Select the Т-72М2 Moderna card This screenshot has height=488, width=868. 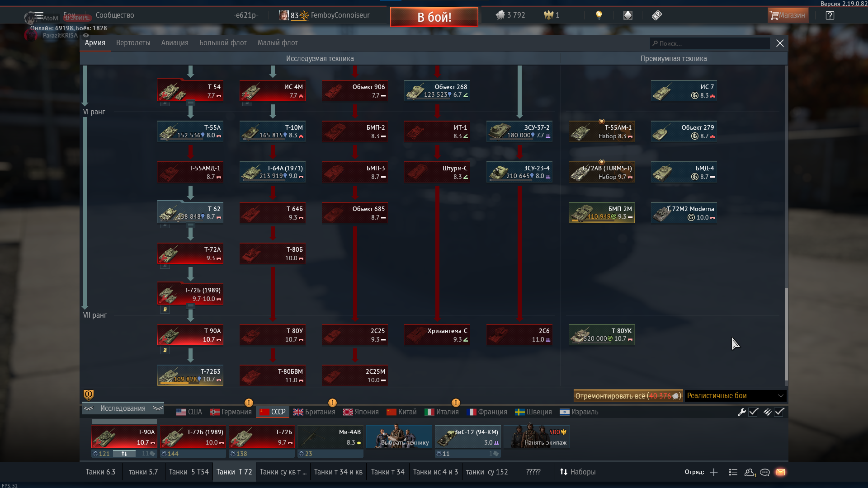point(684,212)
